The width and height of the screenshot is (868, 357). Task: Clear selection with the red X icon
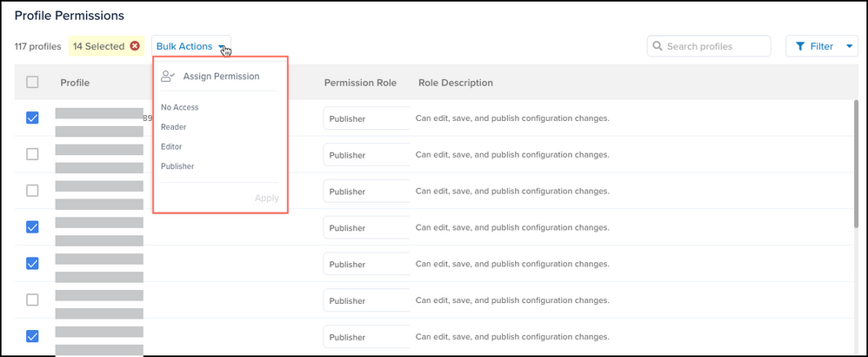(x=135, y=46)
